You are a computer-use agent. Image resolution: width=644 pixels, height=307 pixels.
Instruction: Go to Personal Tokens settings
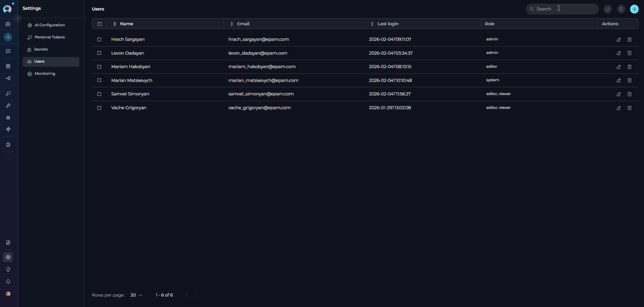50,37
